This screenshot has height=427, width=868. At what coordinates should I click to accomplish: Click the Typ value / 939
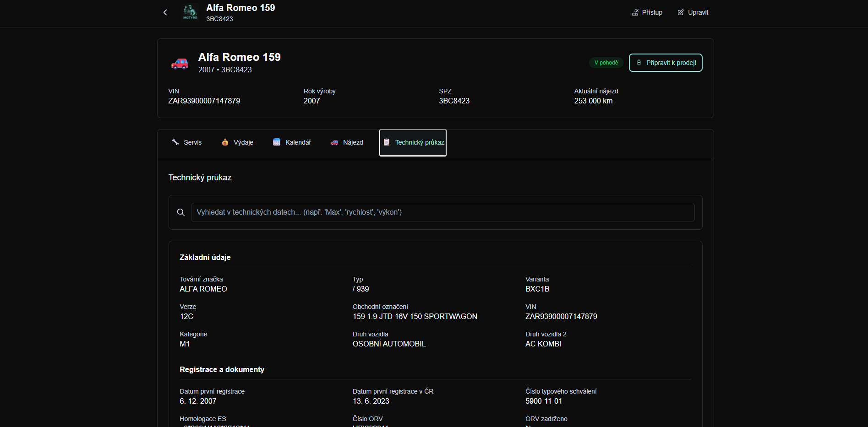[x=360, y=289]
